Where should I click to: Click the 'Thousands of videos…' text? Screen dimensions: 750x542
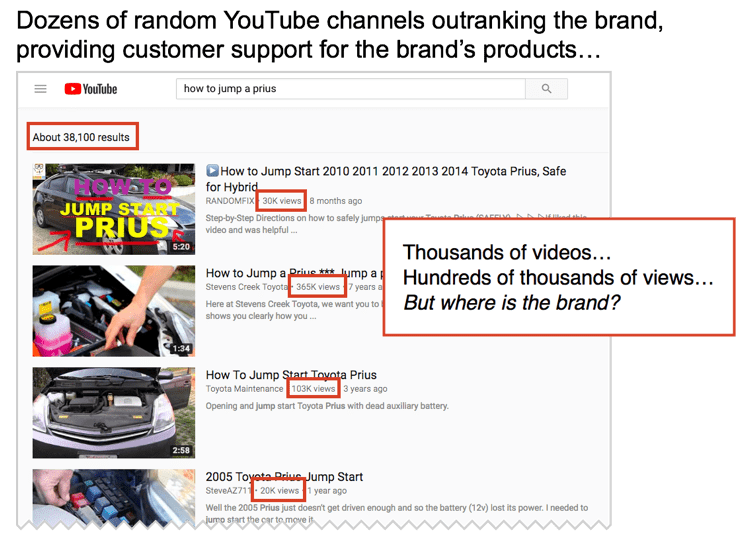coord(507,253)
